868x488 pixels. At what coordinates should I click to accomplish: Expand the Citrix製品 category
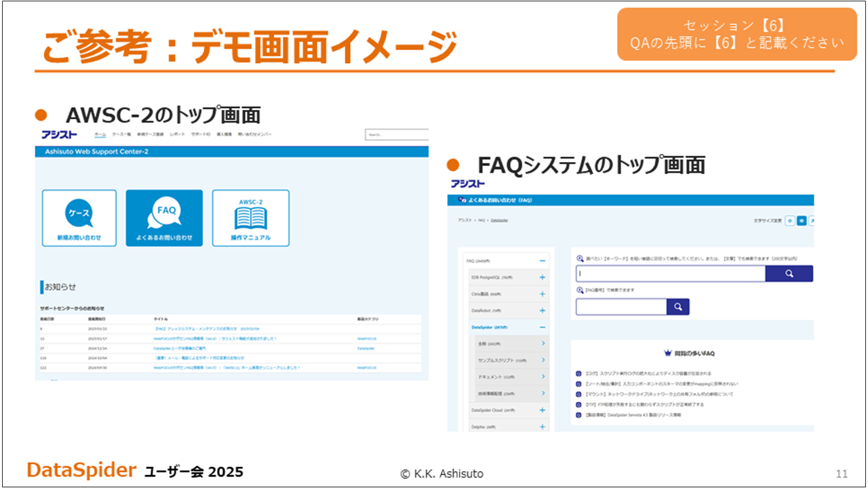(542, 294)
